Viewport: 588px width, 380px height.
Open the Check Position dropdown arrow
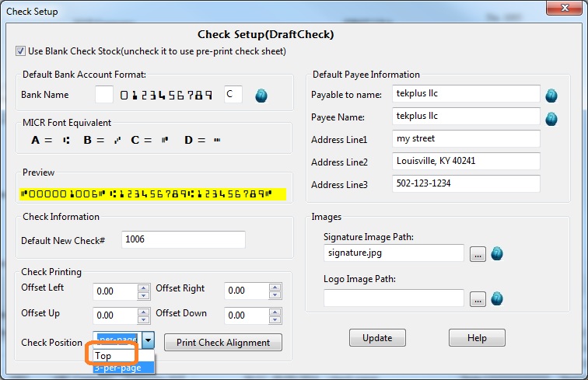point(149,342)
